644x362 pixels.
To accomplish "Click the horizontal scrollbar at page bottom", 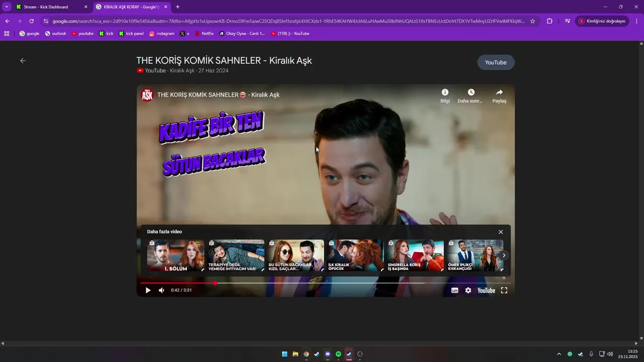I will tap(320, 343).
